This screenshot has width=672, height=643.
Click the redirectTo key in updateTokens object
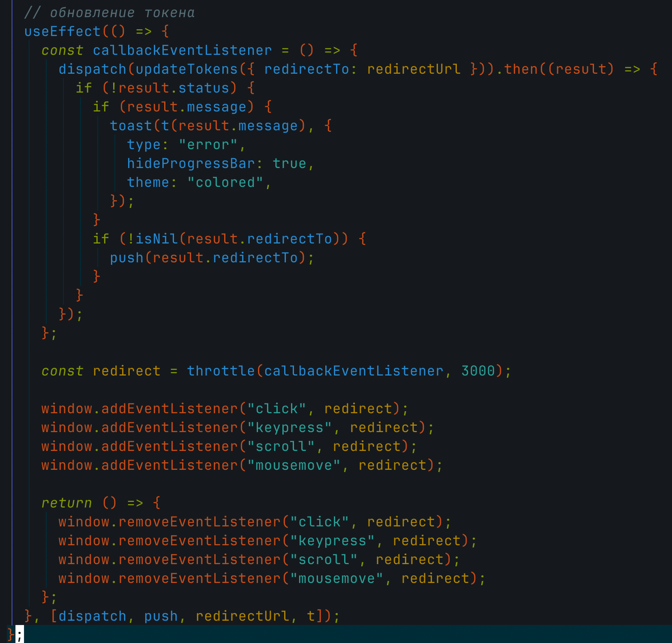[307, 69]
